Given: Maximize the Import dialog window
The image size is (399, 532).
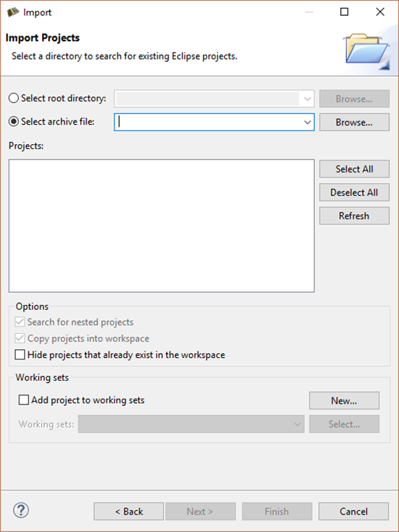Looking at the screenshot, I should (345, 12).
